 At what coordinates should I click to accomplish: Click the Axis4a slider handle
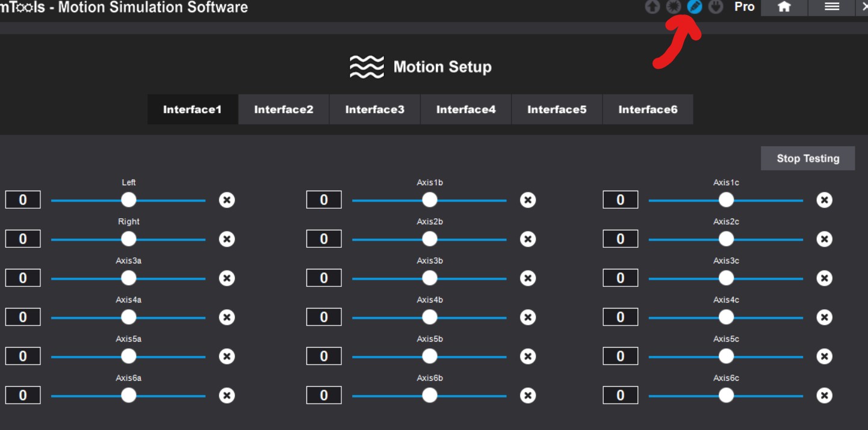point(129,318)
